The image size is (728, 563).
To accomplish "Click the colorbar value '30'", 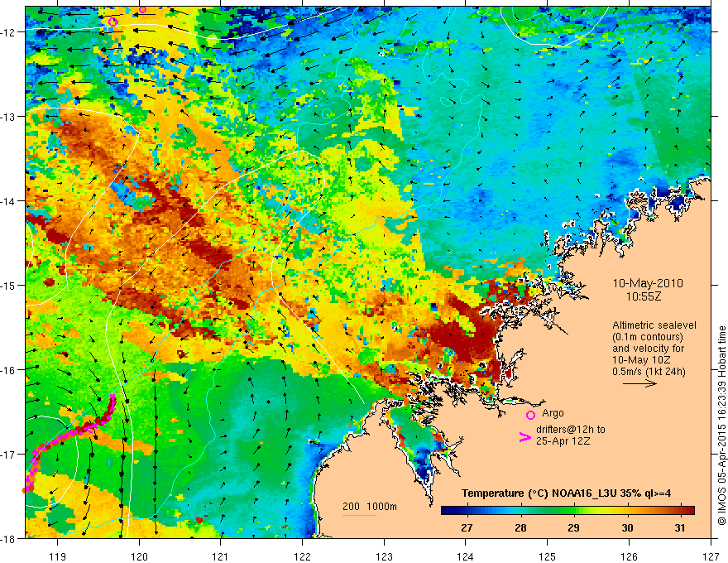I will 627,527.
